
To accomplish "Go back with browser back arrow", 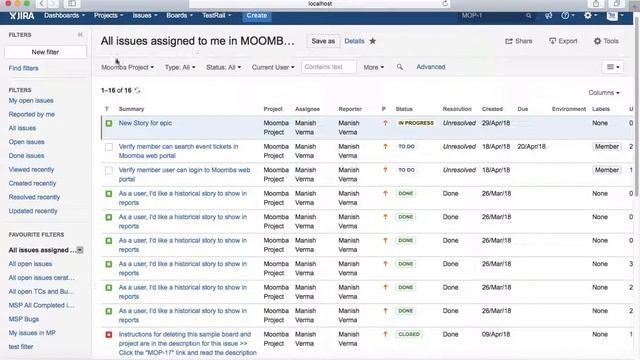I will [x=41, y=4].
